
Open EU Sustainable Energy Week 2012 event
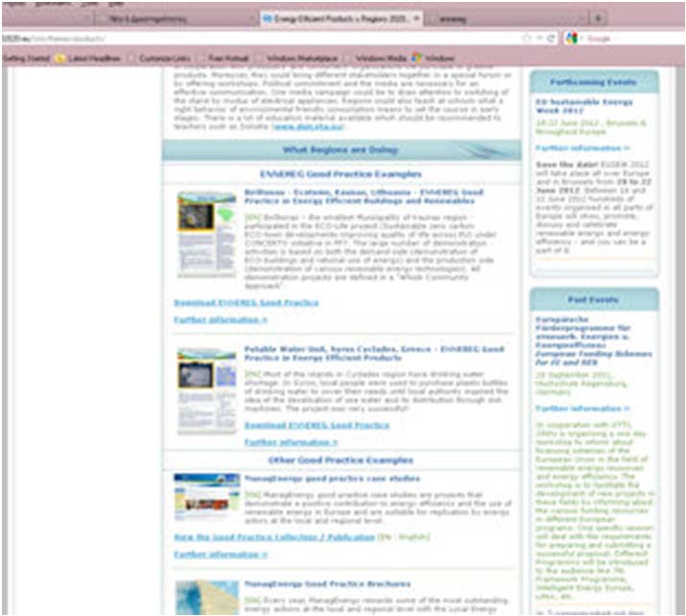click(584, 107)
